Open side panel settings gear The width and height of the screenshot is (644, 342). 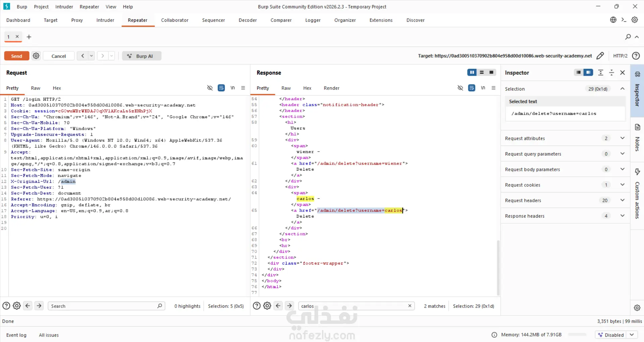tap(637, 307)
